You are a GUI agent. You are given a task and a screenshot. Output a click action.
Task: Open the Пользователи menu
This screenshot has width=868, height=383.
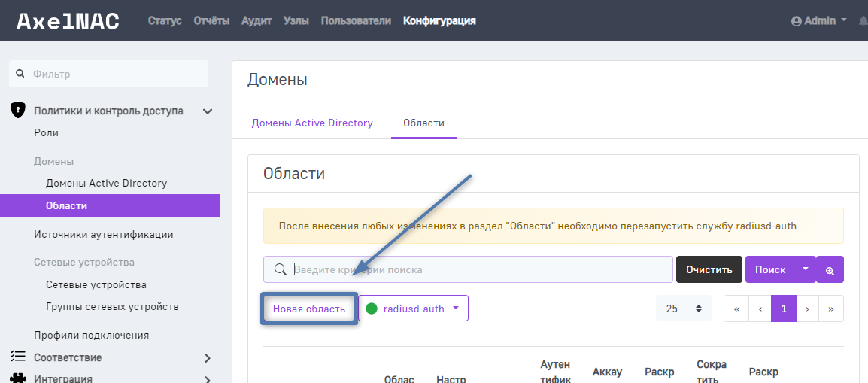click(x=356, y=21)
